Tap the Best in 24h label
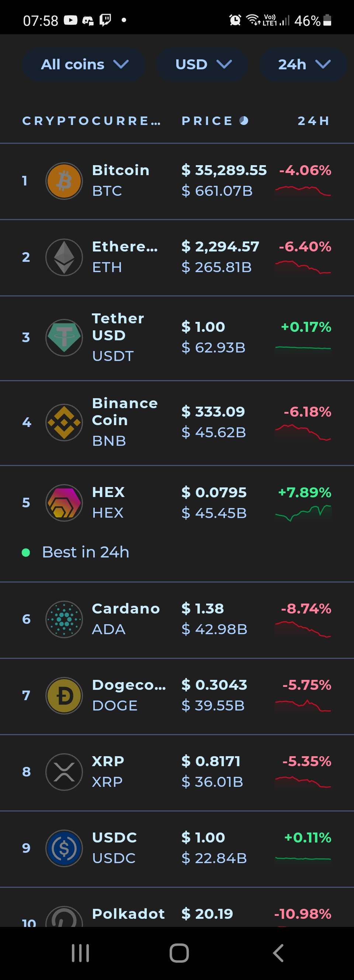The height and width of the screenshot is (980, 354). (x=86, y=552)
